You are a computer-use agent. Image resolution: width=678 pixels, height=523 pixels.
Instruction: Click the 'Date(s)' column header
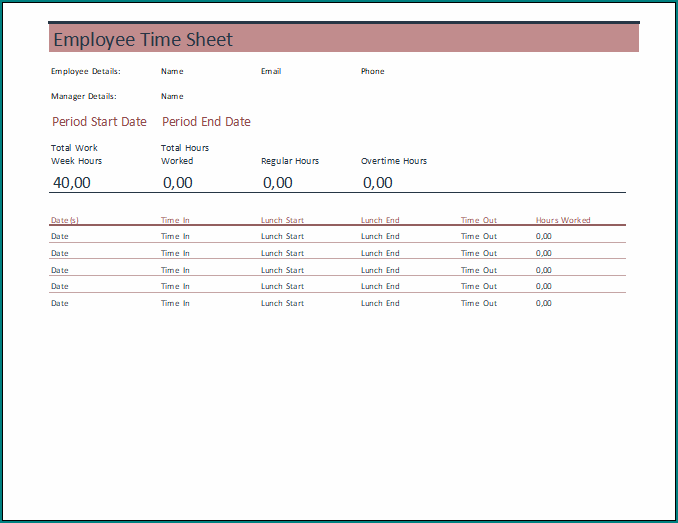(x=65, y=220)
